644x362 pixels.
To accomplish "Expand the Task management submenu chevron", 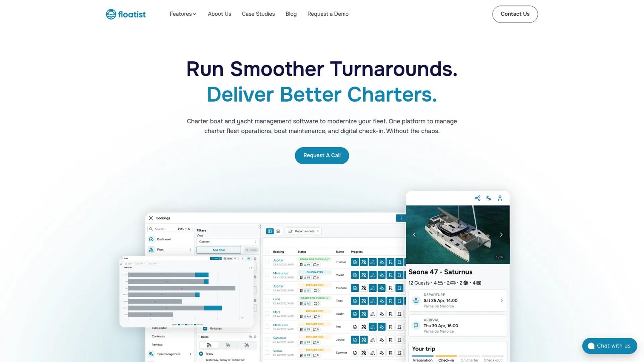I will click(190, 354).
